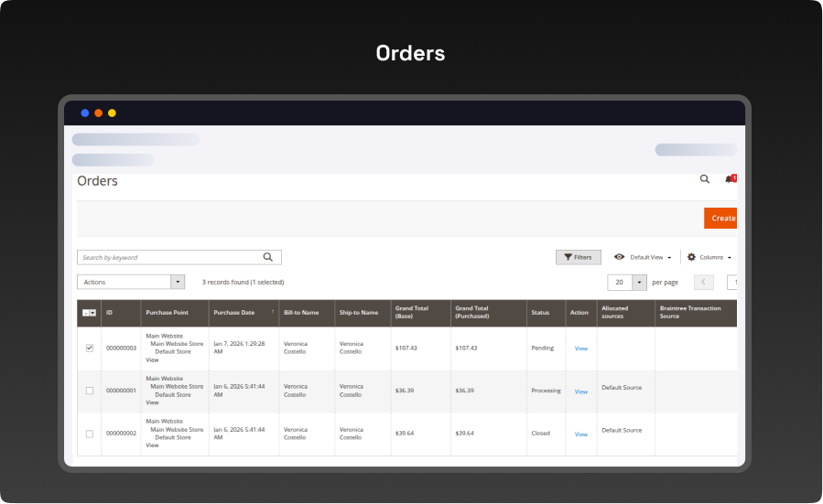
Task: Click the orange window dot
Action: pos(98,113)
